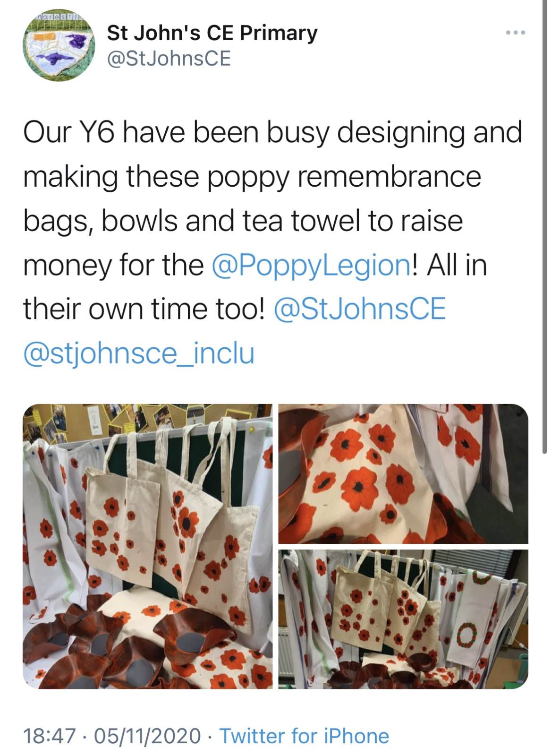Tap the @StJohnsCE handle under the name
The image size is (551, 756).
170,59
